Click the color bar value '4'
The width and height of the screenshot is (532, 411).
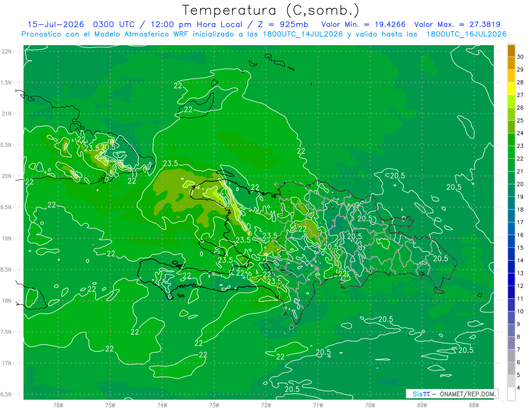519,388
